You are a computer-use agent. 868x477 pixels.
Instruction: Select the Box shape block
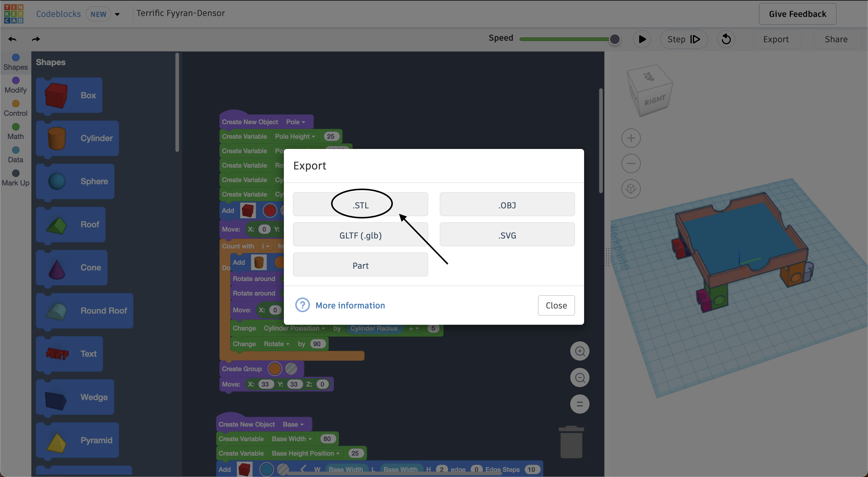[x=69, y=95]
